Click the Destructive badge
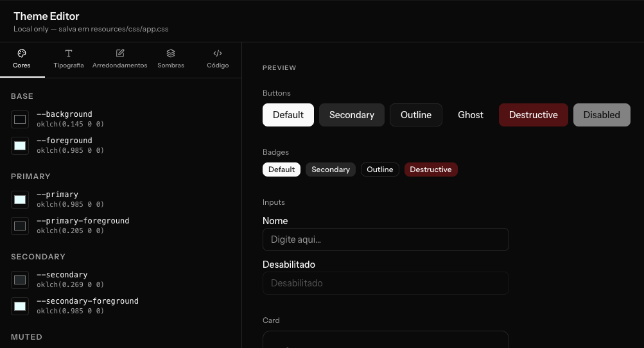Image resolution: width=644 pixels, height=348 pixels. coord(431,170)
